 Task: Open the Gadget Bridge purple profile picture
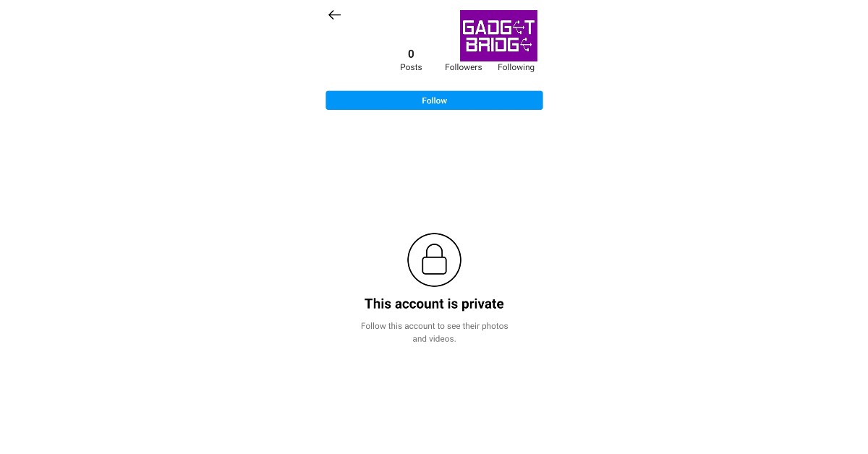click(498, 35)
